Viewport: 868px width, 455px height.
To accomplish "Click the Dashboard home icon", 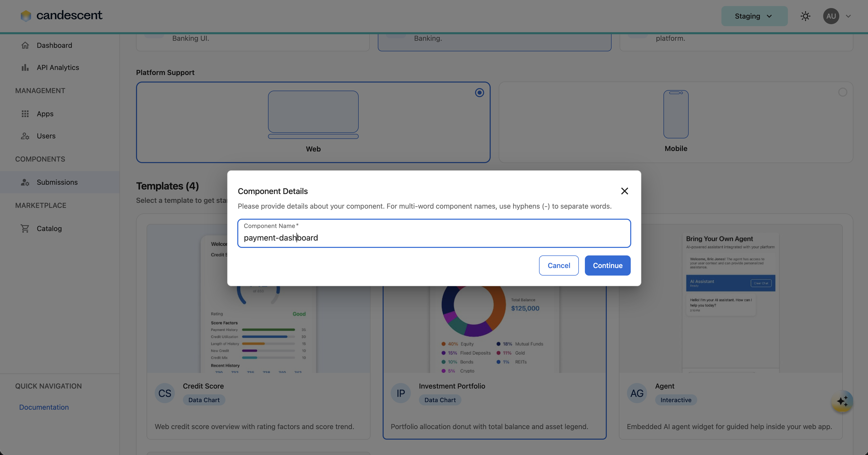I will [25, 45].
